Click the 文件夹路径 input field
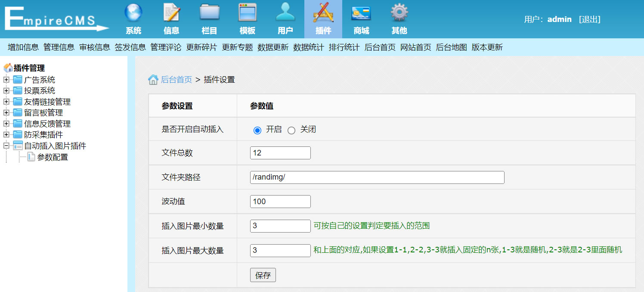 [x=376, y=177]
